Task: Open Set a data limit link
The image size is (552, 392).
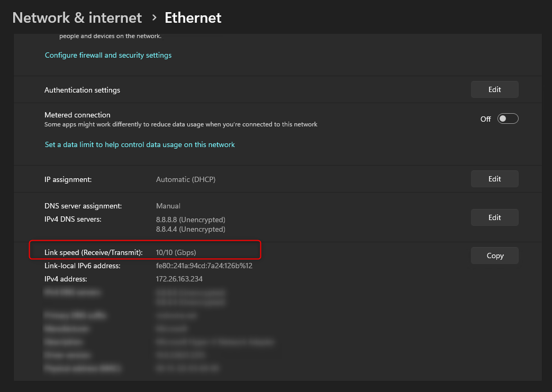Action: [x=140, y=144]
